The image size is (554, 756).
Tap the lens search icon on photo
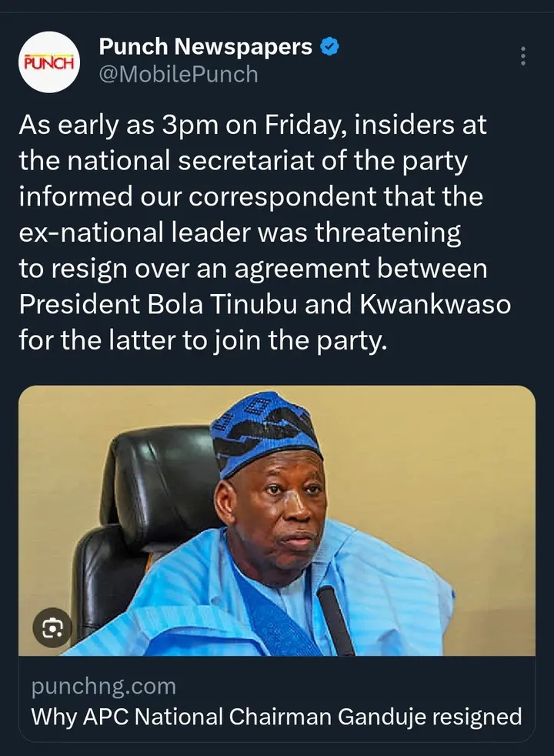coord(52,628)
